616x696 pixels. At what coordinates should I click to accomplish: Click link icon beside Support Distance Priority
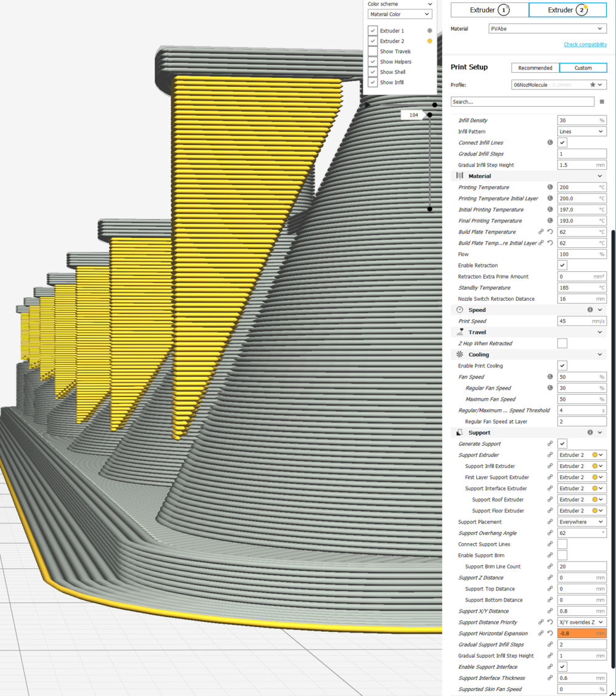541,622
